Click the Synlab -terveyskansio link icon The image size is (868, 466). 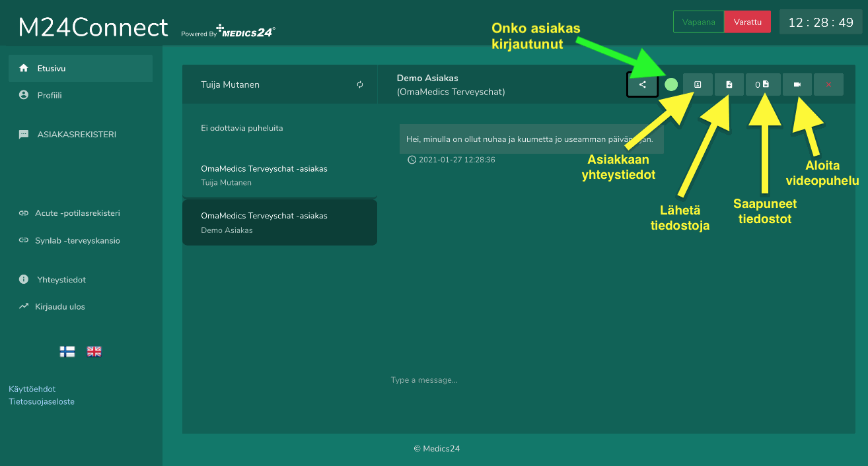coord(24,240)
